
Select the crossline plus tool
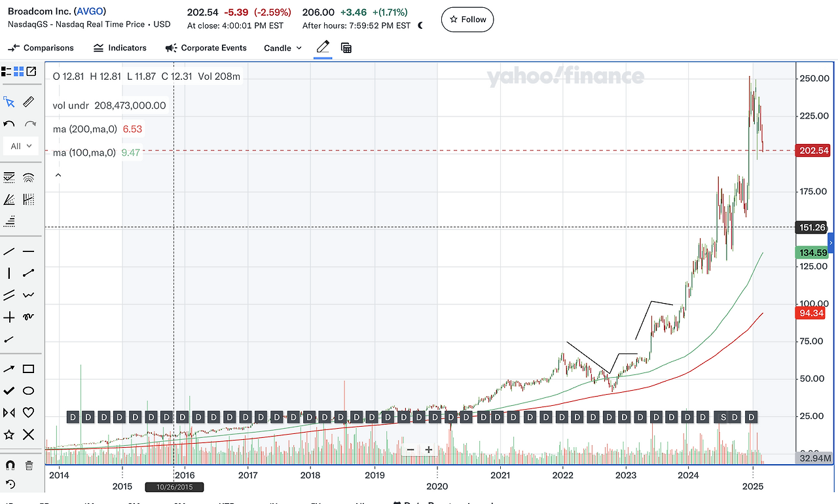point(9,317)
